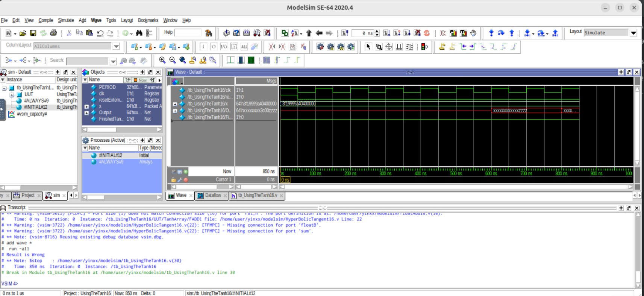Click the Instance column header
This screenshot has width=644, height=296.
[30, 80]
